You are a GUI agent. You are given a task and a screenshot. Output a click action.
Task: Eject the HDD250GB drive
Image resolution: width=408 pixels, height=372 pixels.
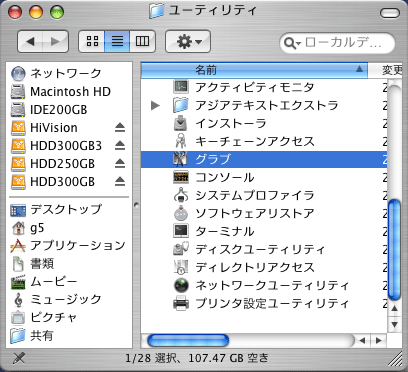[x=120, y=164]
